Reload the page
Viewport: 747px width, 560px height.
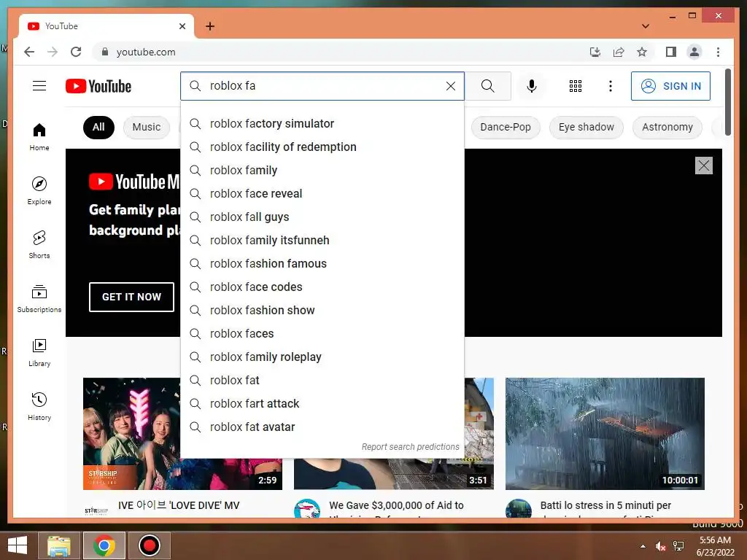tap(76, 52)
